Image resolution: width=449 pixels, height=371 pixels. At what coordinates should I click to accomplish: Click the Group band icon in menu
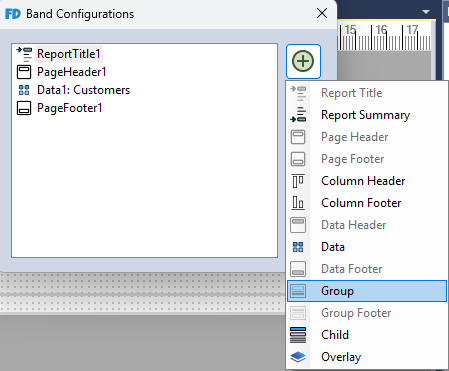tap(298, 291)
